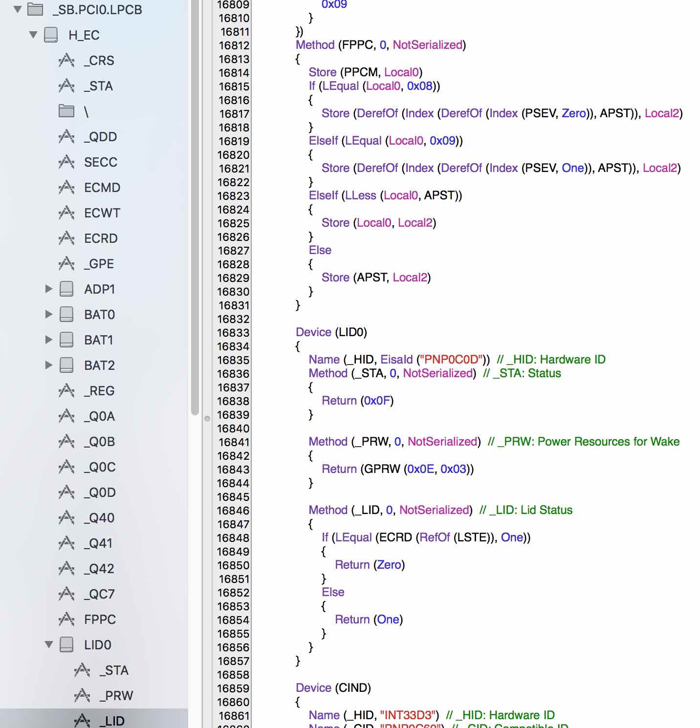Click the "Store (APST, Local2)" statement
The width and height of the screenshot is (700, 728).
pyautogui.click(x=376, y=278)
